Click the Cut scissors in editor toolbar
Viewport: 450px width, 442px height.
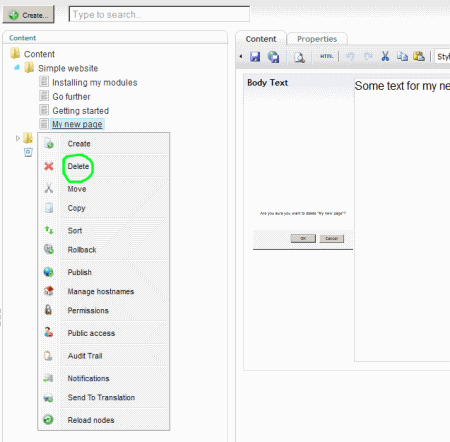click(x=385, y=56)
